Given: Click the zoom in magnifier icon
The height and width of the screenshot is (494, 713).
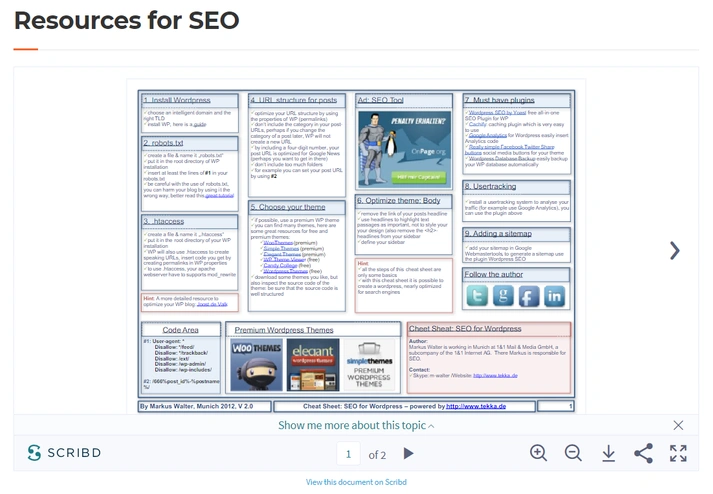Looking at the screenshot, I should coord(538,453).
